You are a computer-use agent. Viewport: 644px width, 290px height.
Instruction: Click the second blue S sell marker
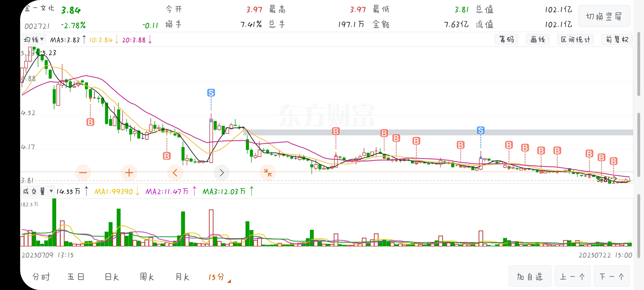tap(481, 130)
